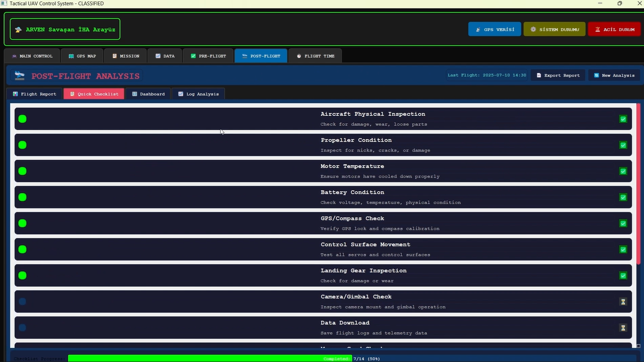
Task: Toggle the GPS/Compass Check checkbox
Action: click(623, 223)
